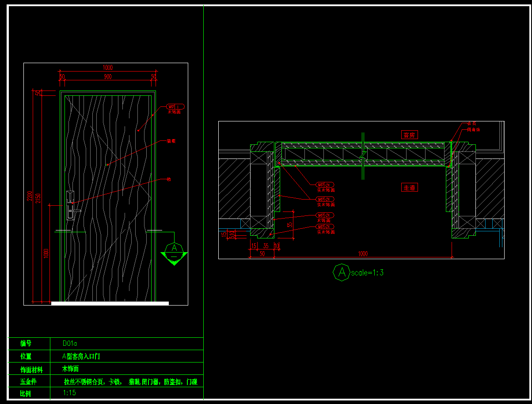Select the break line symbol in section view
Viewport: 532px width, 404px height.
(x=363, y=155)
